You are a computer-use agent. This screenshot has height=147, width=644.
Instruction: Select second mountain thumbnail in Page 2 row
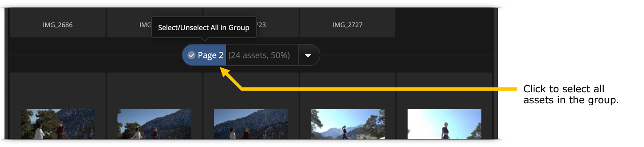pos(154,124)
